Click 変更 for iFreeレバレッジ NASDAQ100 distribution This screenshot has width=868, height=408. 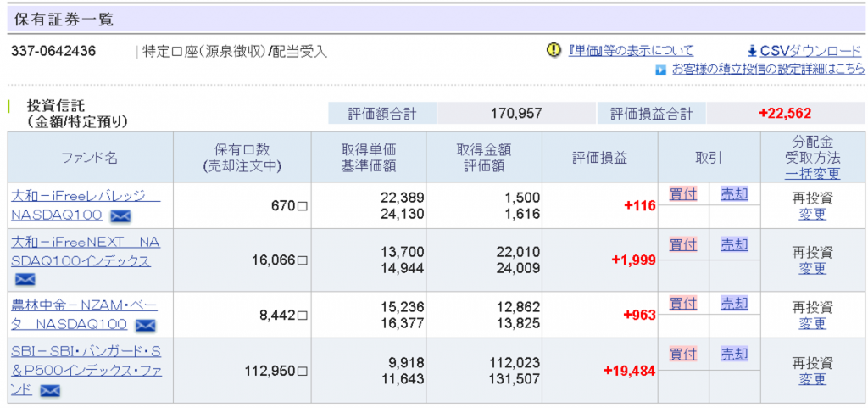(x=812, y=214)
